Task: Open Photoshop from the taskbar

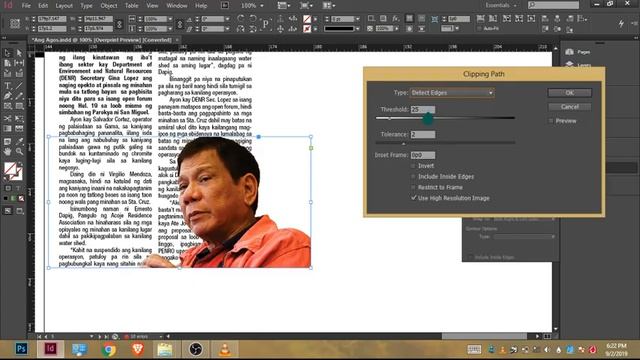Action: 21,349
